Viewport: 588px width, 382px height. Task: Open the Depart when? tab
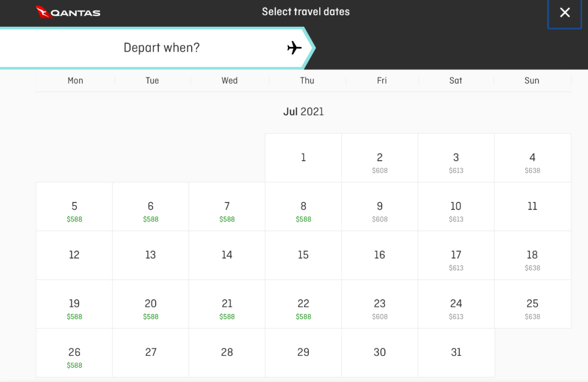coord(161,48)
